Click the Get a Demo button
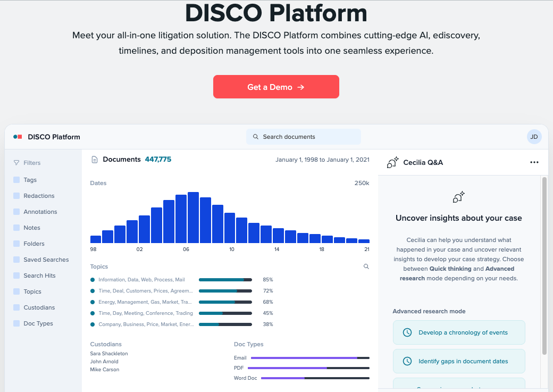553x392 pixels. click(276, 87)
